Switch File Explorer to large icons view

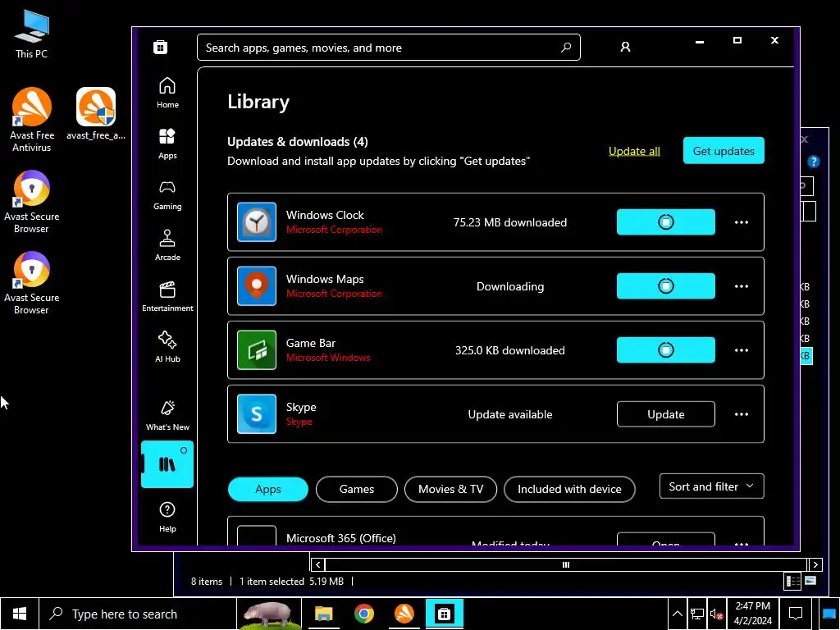(810, 581)
